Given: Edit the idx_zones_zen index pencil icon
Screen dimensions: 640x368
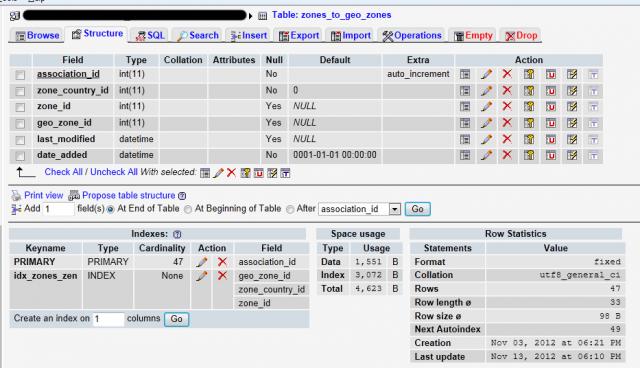Looking at the screenshot, I should (202, 276).
